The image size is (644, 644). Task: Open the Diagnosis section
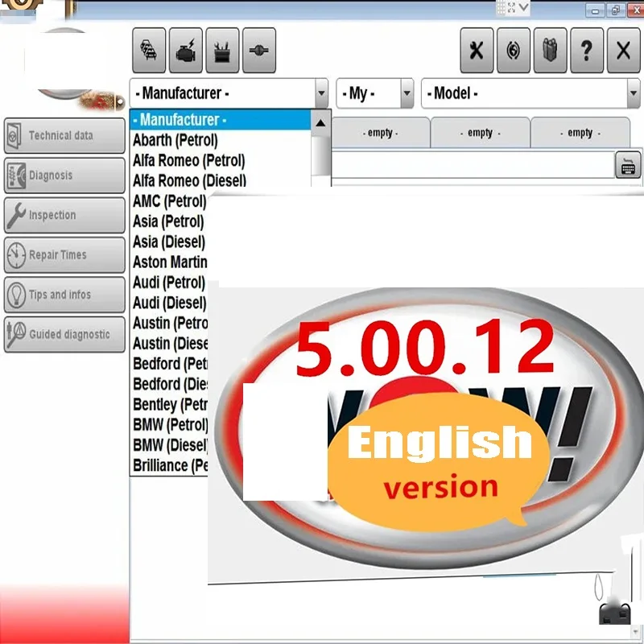coord(64,175)
